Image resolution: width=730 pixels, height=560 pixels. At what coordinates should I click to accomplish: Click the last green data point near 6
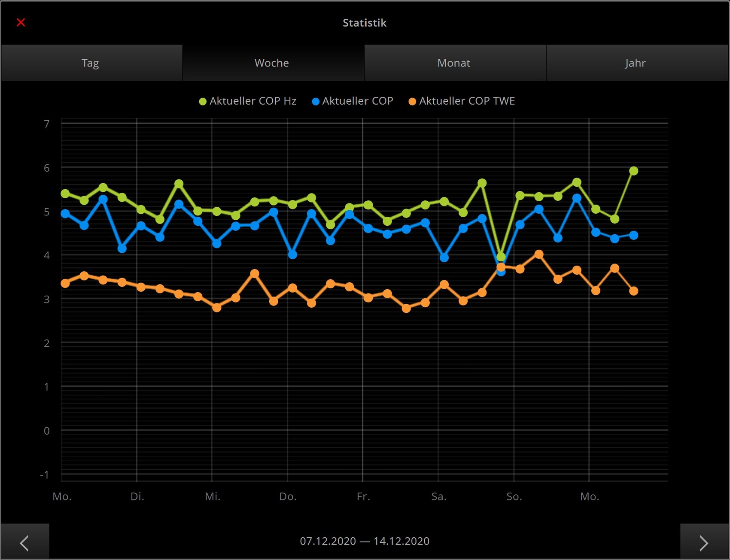633,171
